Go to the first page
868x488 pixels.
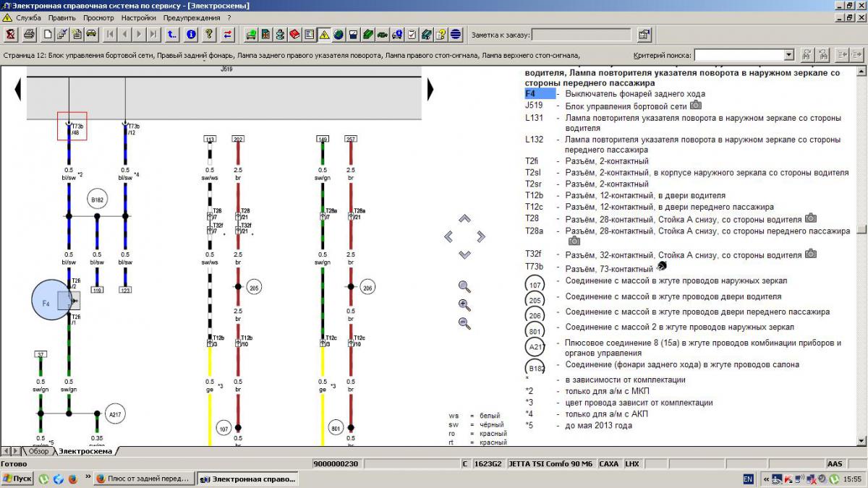111,34
